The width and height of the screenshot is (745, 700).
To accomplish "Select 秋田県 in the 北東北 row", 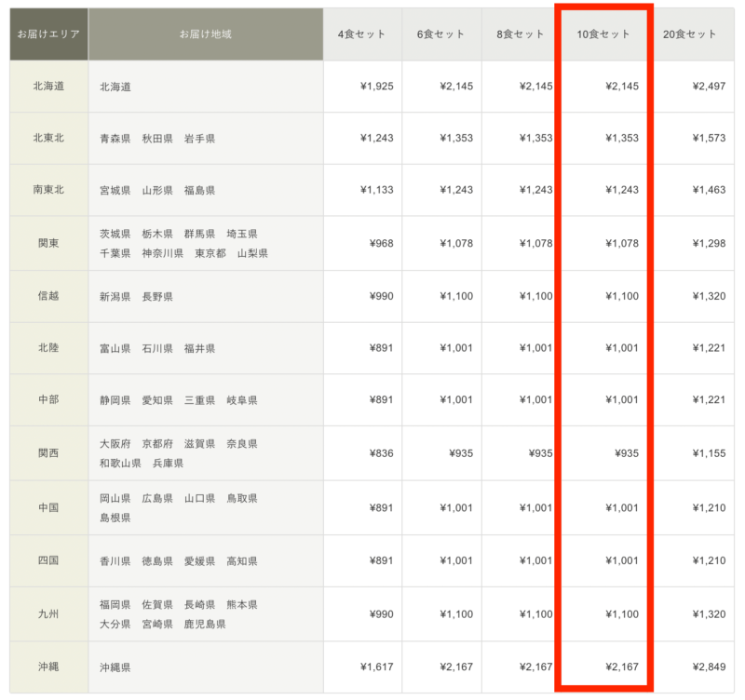I will tap(157, 139).
